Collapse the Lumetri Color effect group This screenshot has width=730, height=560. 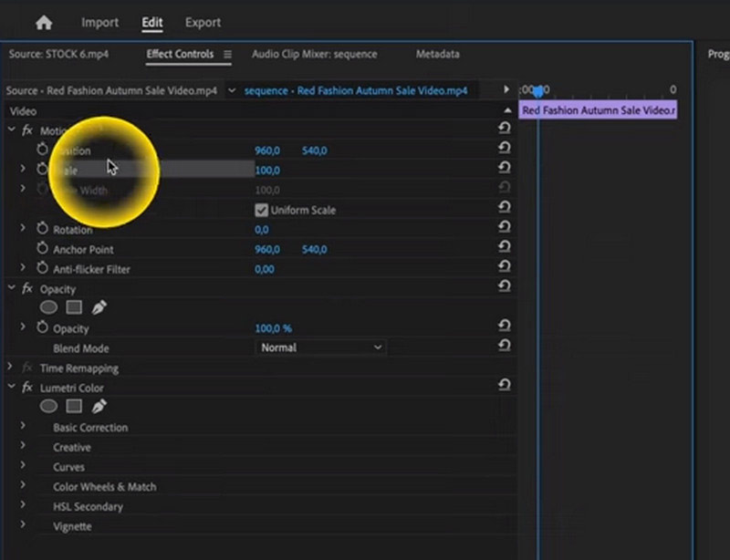[x=12, y=387]
